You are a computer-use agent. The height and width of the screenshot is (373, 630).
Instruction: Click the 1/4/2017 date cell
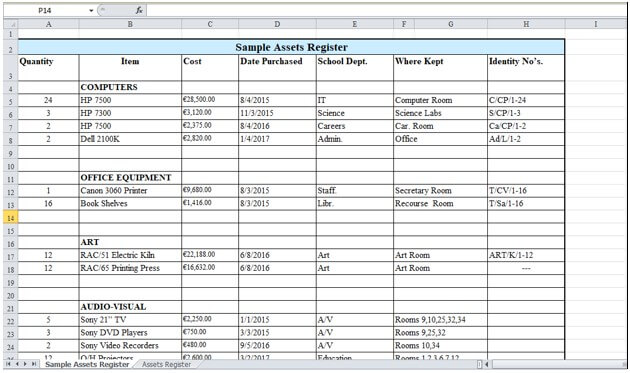click(x=277, y=139)
